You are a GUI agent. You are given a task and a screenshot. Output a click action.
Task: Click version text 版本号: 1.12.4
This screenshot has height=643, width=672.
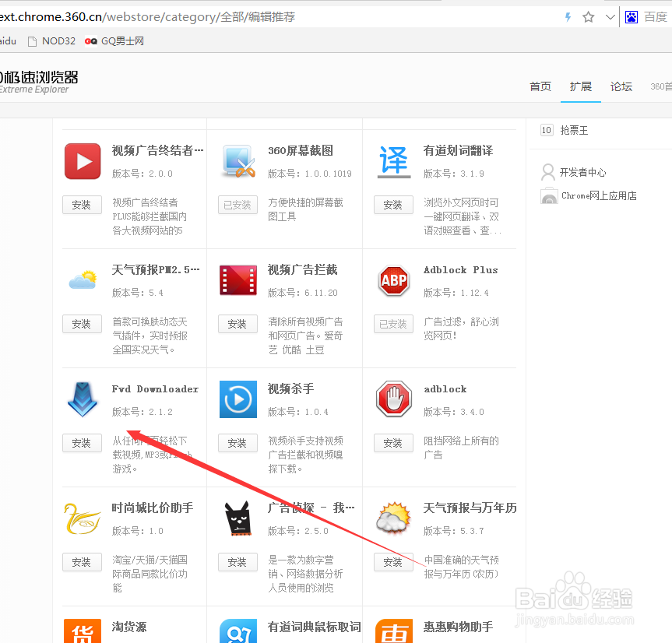[456, 293]
